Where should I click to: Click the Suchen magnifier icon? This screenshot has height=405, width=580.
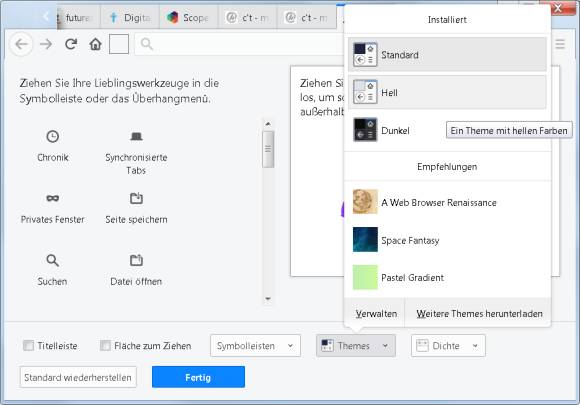point(53,260)
